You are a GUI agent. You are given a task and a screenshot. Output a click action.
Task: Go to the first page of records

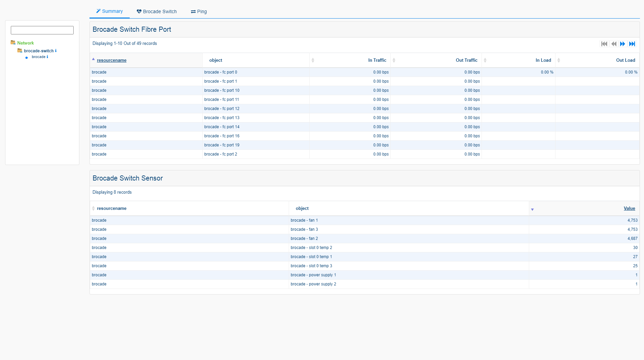click(x=604, y=44)
